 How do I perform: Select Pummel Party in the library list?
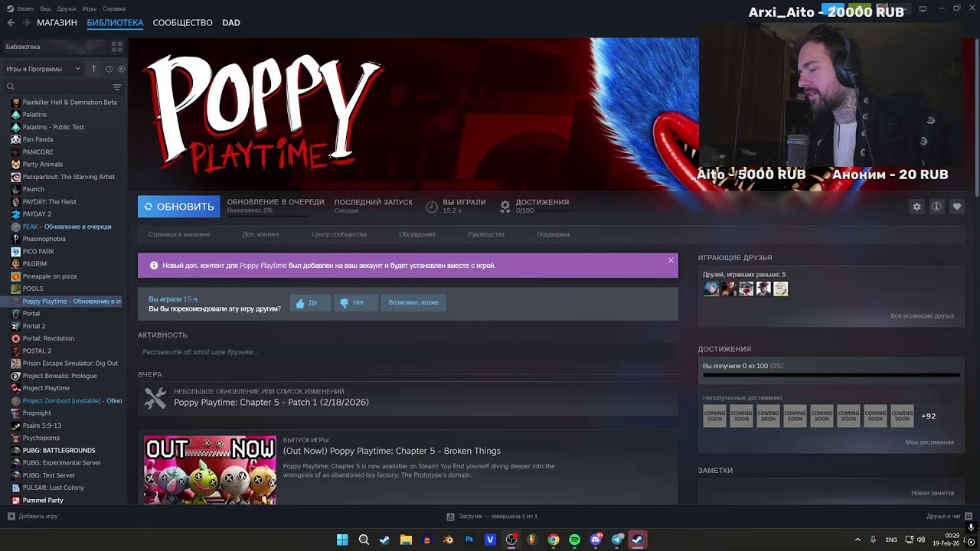[43, 500]
